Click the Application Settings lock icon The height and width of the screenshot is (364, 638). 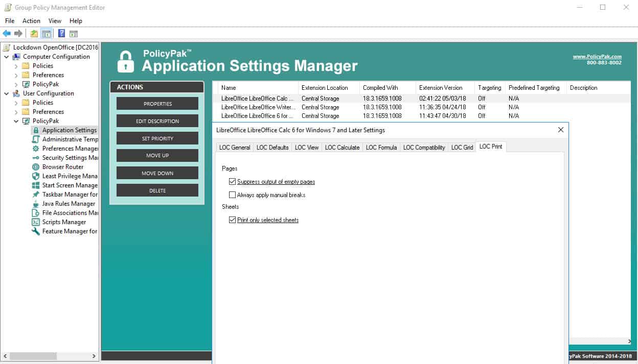(x=36, y=130)
